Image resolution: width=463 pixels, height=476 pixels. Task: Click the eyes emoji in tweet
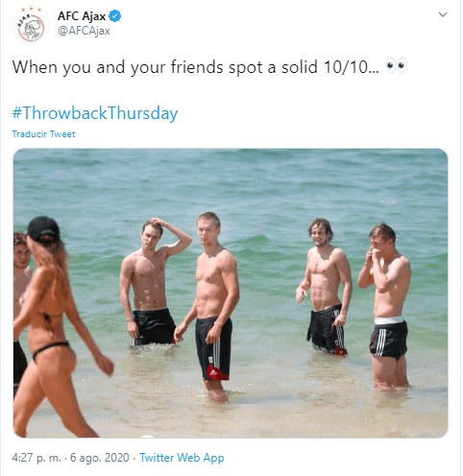coord(397,66)
